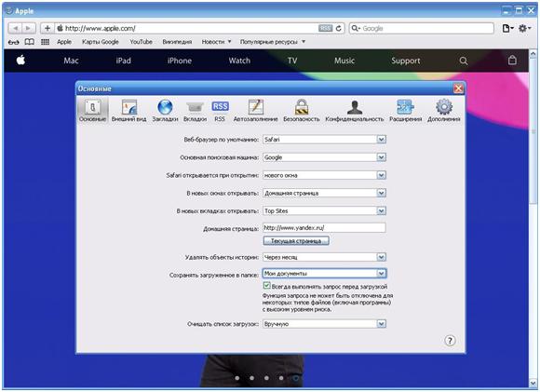Show all bookmarks book icon
540x392 pixels.
coord(29,42)
